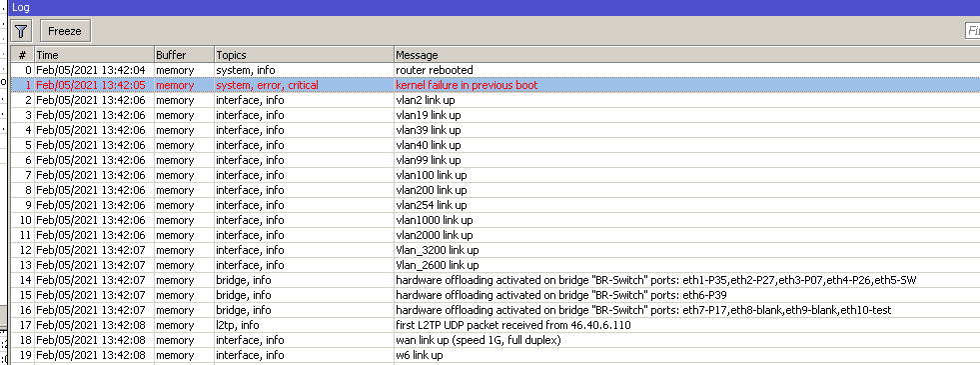Select the 'vlan200 link up' row
The height and width of the screenshot is (365, 980).
click(x=495, y=190)
